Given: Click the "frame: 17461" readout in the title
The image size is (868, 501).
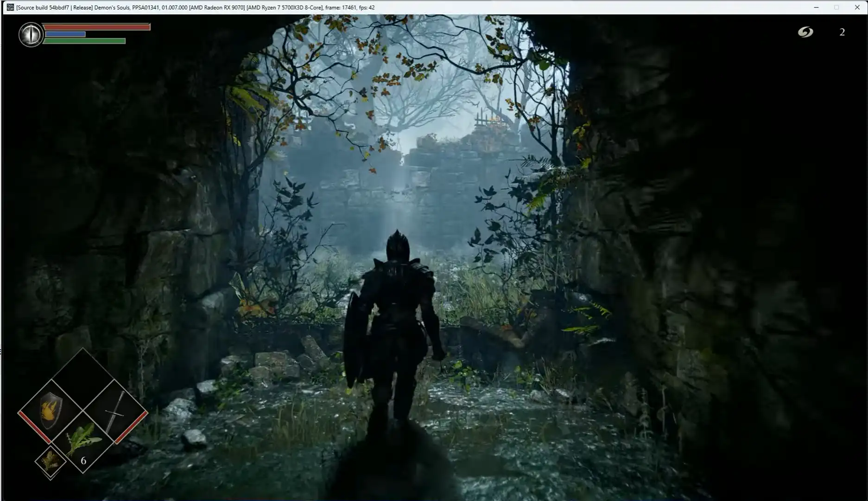Looking at the screenshot, I should click(340, 7).
